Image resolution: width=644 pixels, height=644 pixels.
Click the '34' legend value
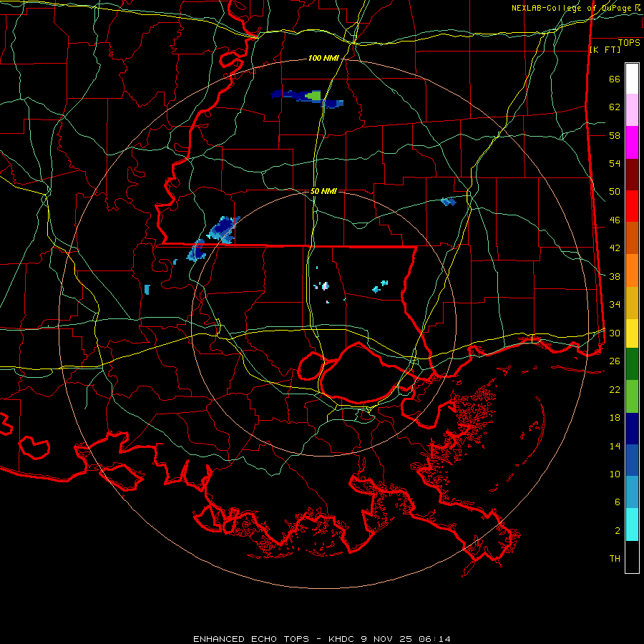pos(615,305)
